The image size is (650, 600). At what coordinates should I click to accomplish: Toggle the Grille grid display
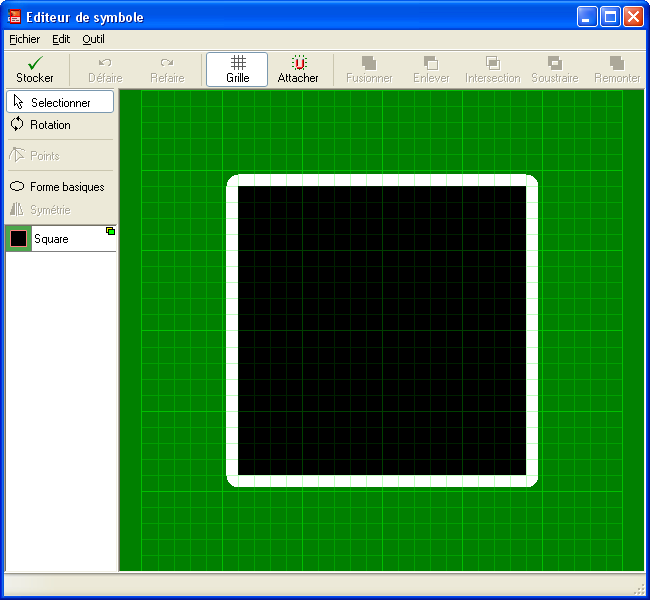[237, 70]
